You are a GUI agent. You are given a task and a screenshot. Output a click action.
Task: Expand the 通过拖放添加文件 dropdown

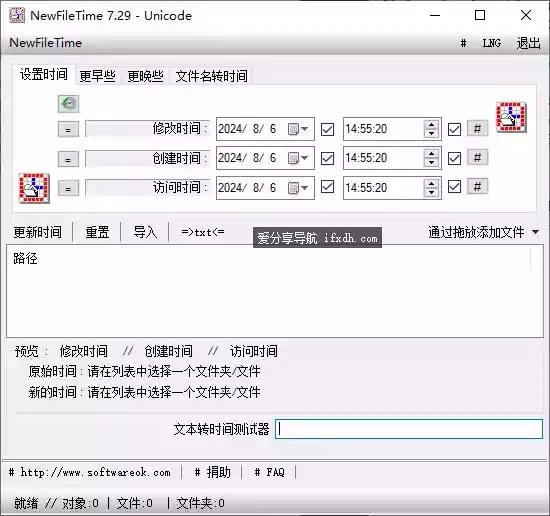pos(535,232)
